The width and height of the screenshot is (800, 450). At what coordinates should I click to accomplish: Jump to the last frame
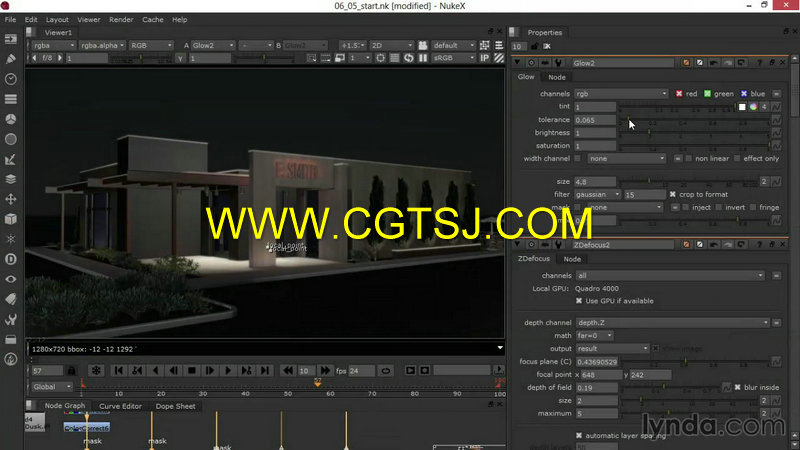tap(265, 370)
